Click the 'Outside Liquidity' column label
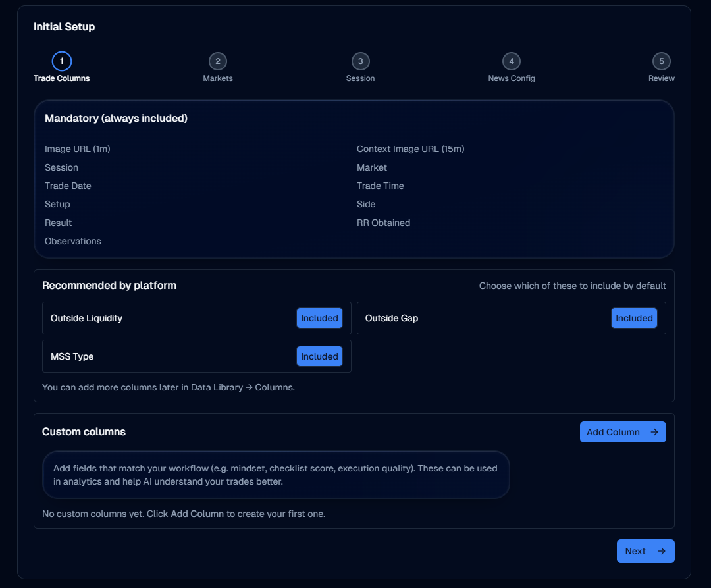 (x=87, y=318)
